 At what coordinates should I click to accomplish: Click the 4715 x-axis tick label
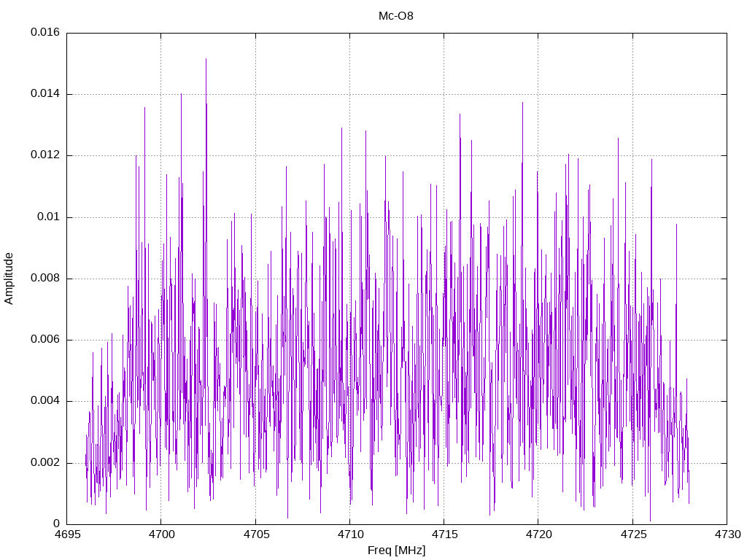(x=444, y=534)
